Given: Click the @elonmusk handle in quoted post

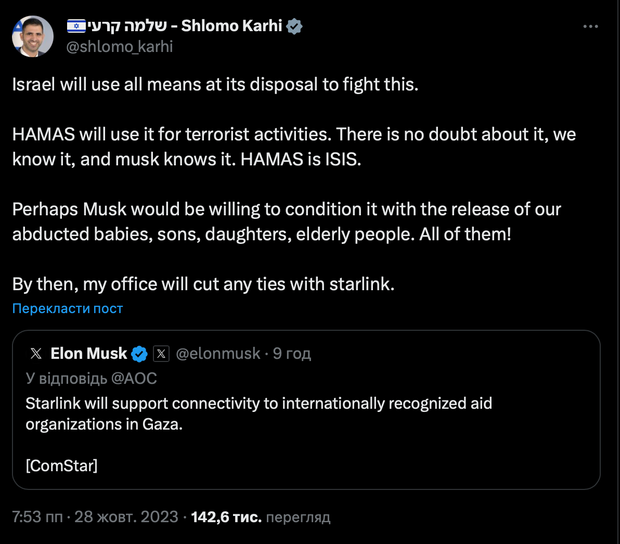Looking at the screenshot, I should click(x=218, y=353).
